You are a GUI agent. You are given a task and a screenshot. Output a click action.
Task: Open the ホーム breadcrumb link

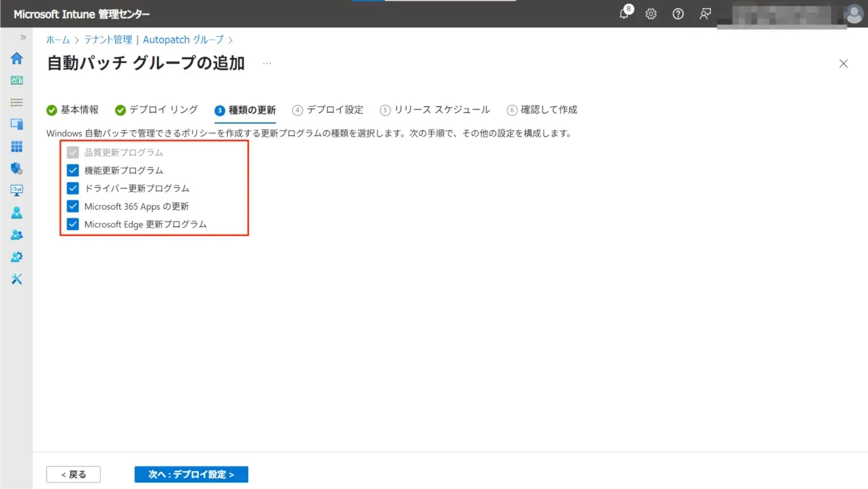tap(58, 40)
